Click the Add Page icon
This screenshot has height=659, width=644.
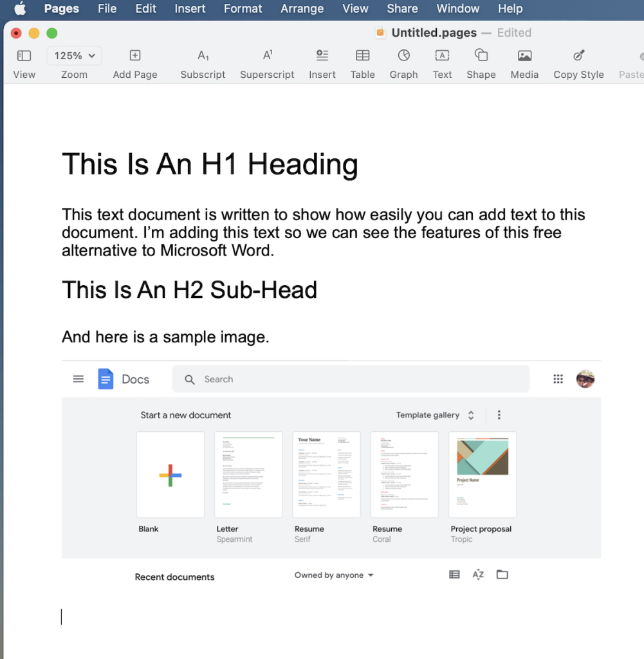point(135,55)
